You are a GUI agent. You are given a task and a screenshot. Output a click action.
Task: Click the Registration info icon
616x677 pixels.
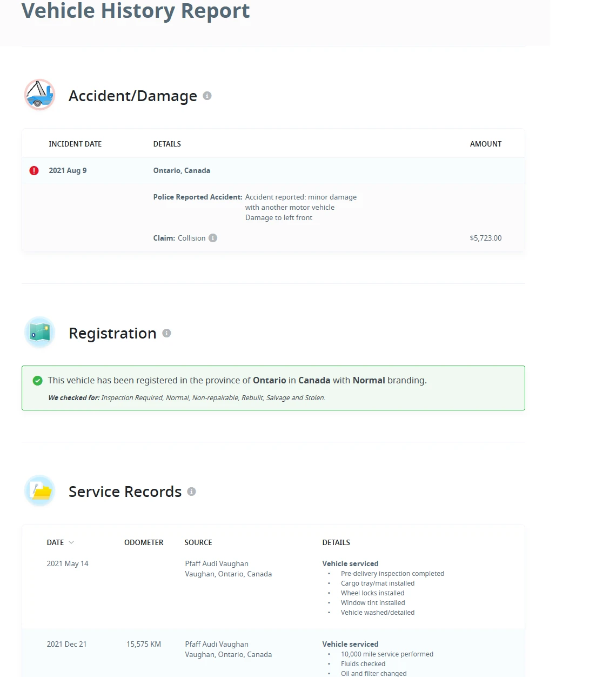pos(166,333)
